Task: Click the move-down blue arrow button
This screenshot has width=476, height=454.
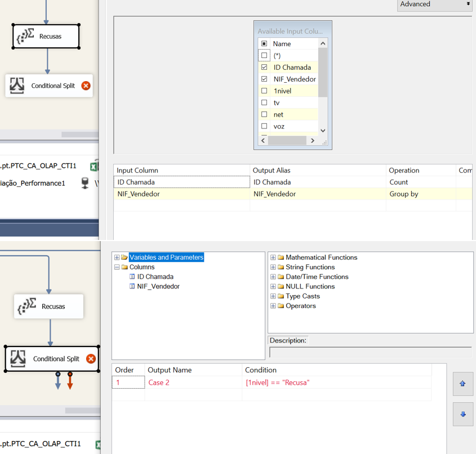Action: pos(462,414)
